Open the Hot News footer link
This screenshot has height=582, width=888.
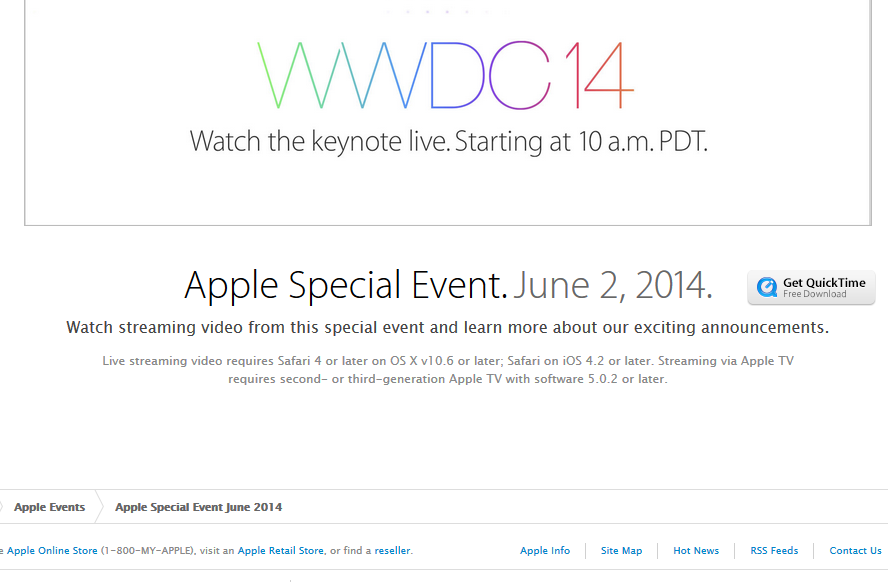(696, 550)
